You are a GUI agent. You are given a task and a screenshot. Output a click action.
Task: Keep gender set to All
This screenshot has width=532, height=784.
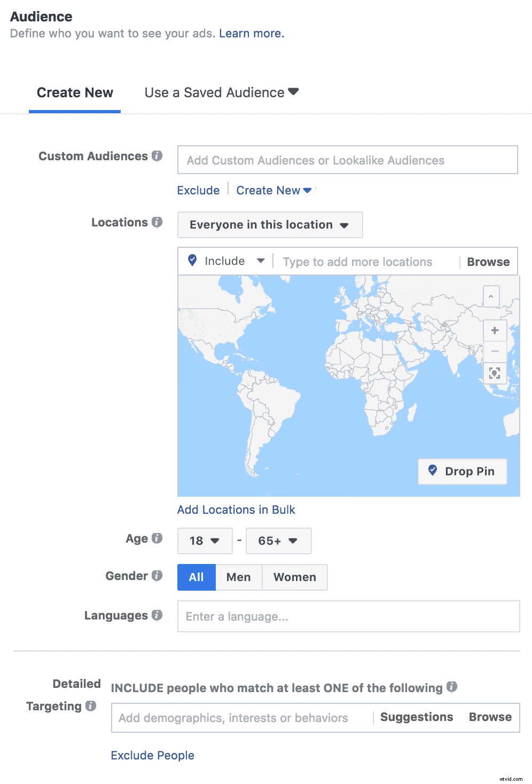tap(196, 577)
